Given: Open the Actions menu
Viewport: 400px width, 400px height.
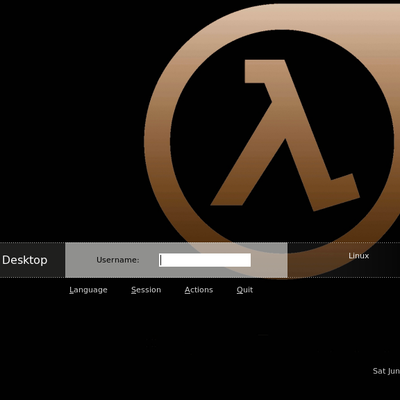Looking at the screenshot, I should coord(199,290).
